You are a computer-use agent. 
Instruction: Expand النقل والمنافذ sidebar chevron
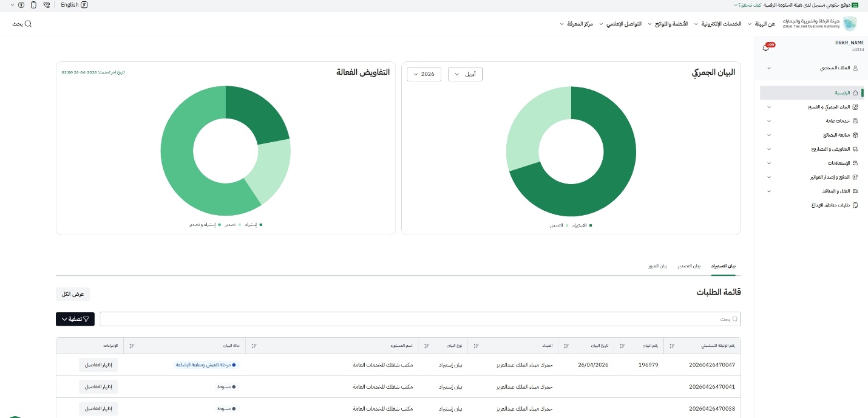769,191
